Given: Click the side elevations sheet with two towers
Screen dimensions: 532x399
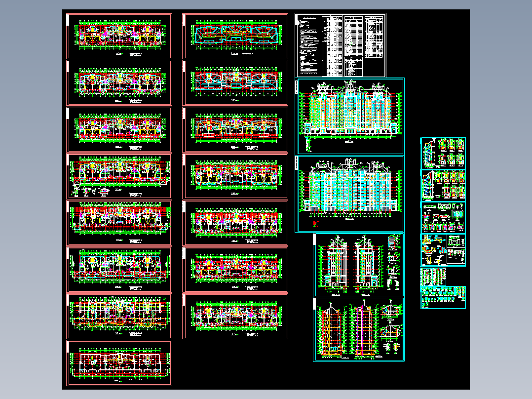Looking at the screenshot, I should [358, 265].
